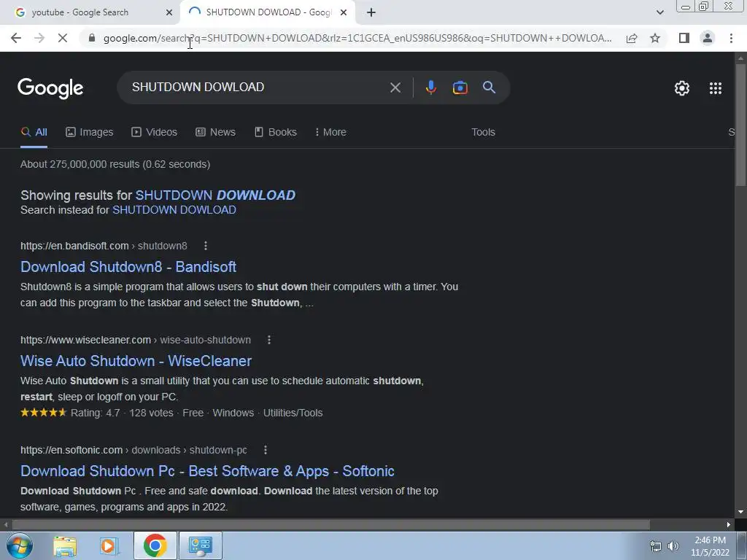The image size is (747, 560).
Task: Open the Chrome side panel
Action: [x=684, y=38]
